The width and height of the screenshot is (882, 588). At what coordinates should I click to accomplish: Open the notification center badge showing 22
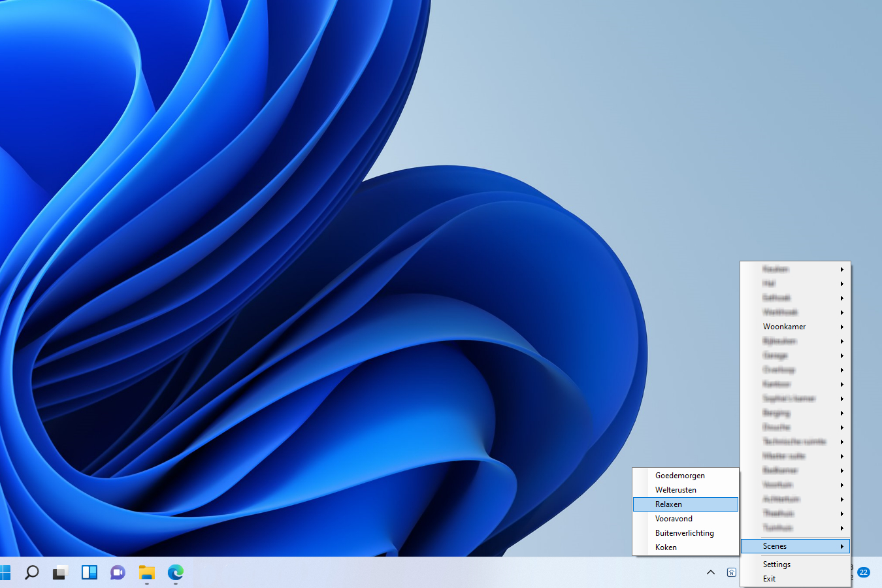click(x=864, y=572)
